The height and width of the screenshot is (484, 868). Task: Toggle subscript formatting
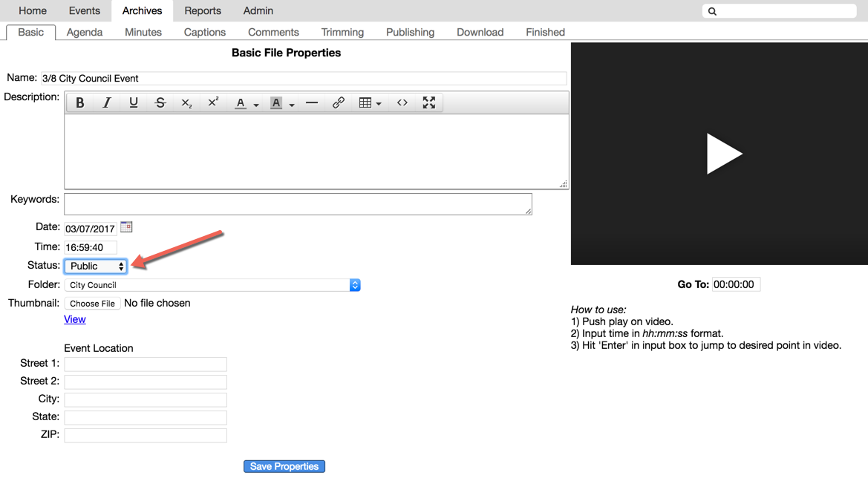[186, 103]
